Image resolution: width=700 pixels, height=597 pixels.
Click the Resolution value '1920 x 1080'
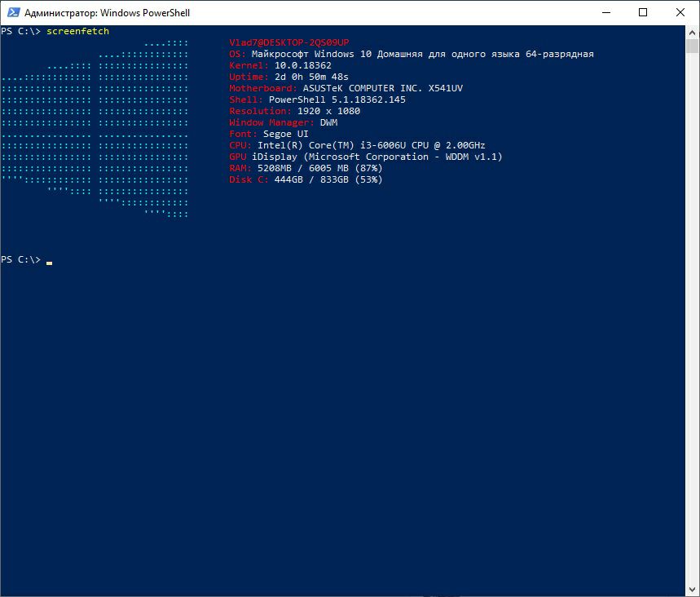[328, 111]
